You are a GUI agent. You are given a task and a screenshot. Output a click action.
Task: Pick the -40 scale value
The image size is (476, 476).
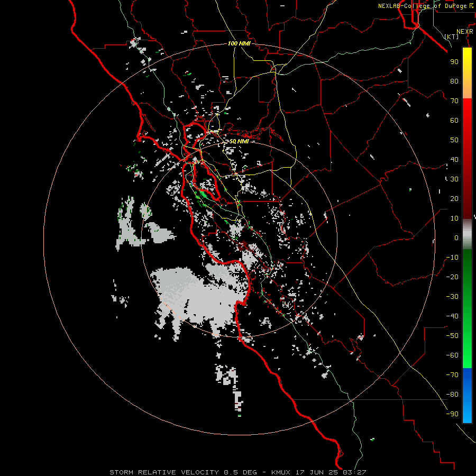(452, 316)
